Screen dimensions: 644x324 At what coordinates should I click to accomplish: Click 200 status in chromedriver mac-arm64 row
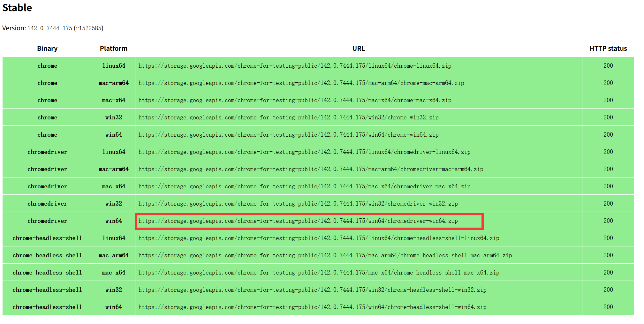(x=608, y=169)
